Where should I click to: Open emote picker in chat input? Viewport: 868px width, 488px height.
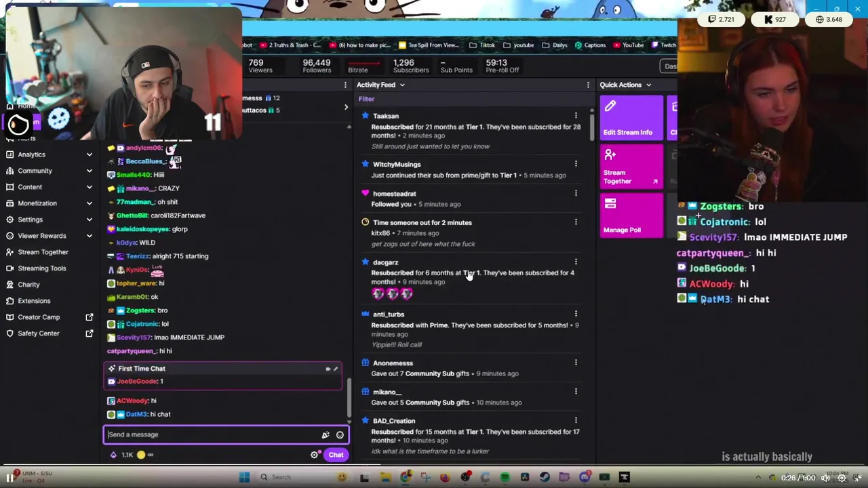340,435
